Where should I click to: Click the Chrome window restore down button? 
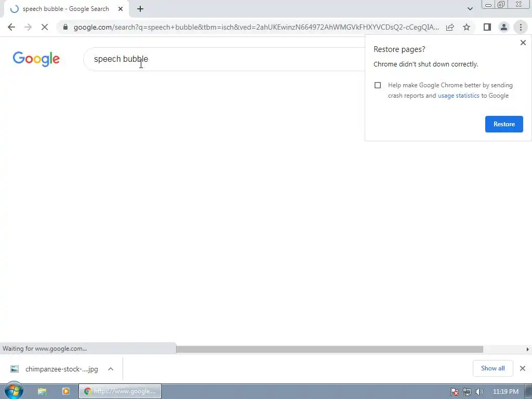click(501, 5)
